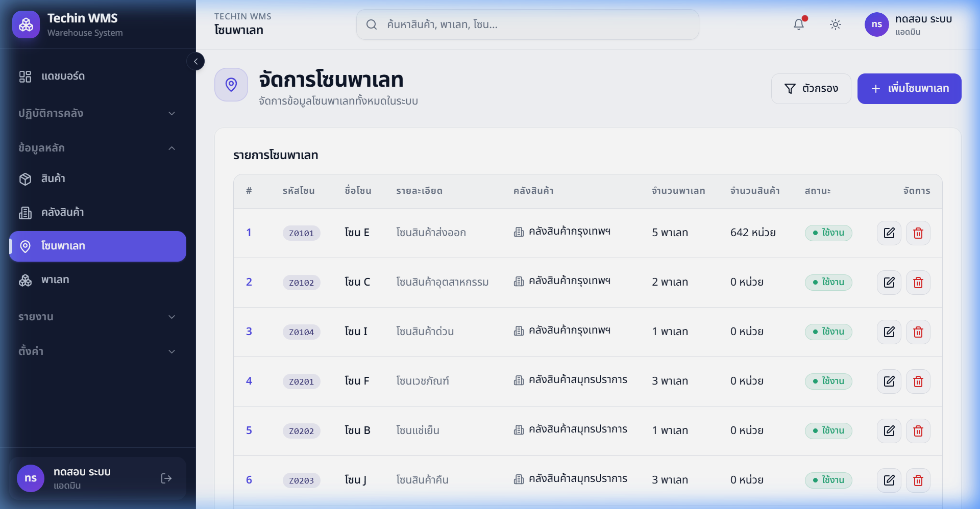Click โซนเวชภัณฑ์ description text
The height and width of the screenshot is (509, 980).
click(x=423, y=381)
